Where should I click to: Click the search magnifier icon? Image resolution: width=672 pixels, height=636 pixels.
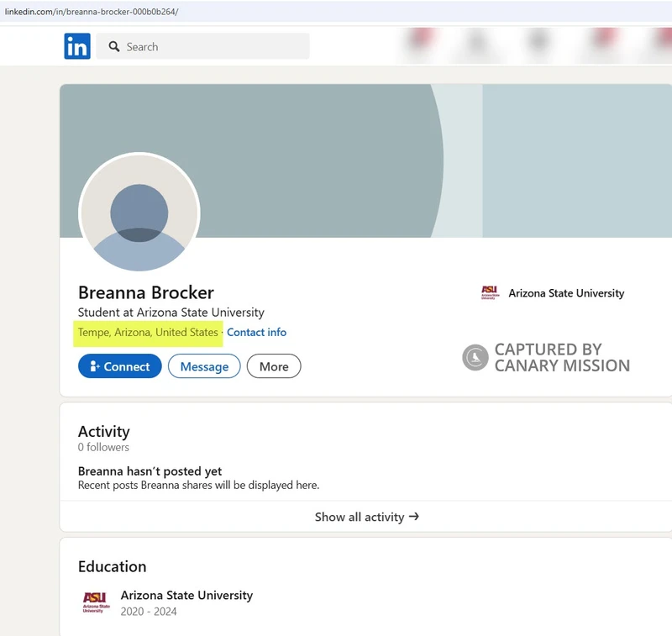pyautogui.click(x=114, y=46)
